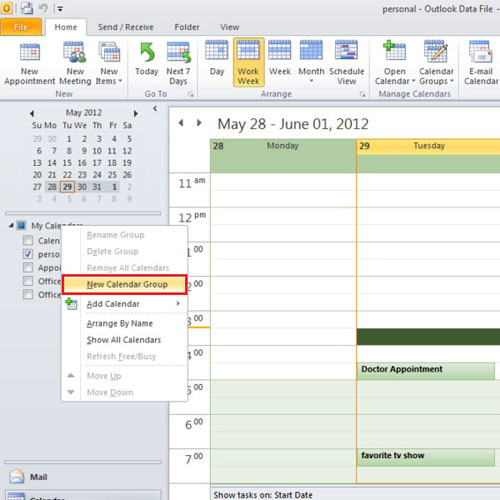Select May 29 in the date navigator
500x500 pixels.
(x=67, y=187)
